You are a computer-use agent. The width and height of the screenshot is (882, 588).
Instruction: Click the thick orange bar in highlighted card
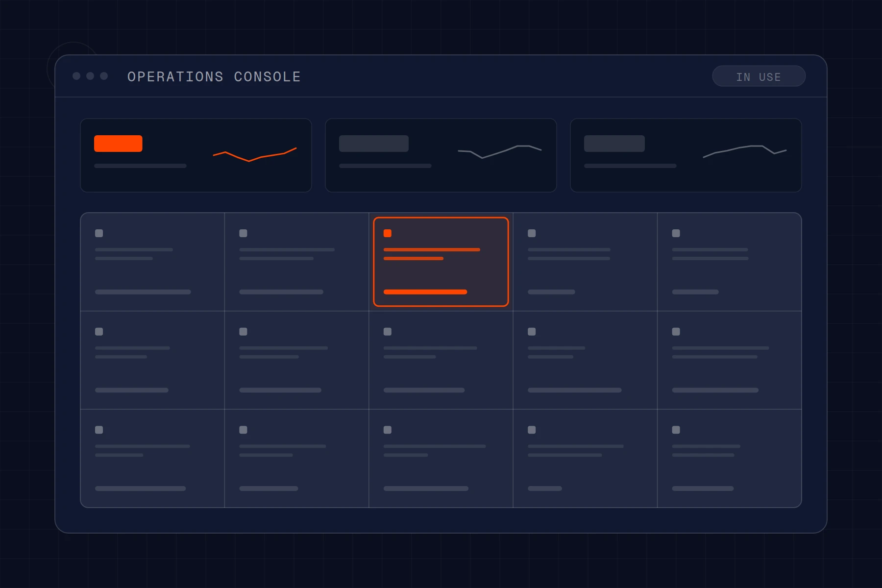click(425, 292)
